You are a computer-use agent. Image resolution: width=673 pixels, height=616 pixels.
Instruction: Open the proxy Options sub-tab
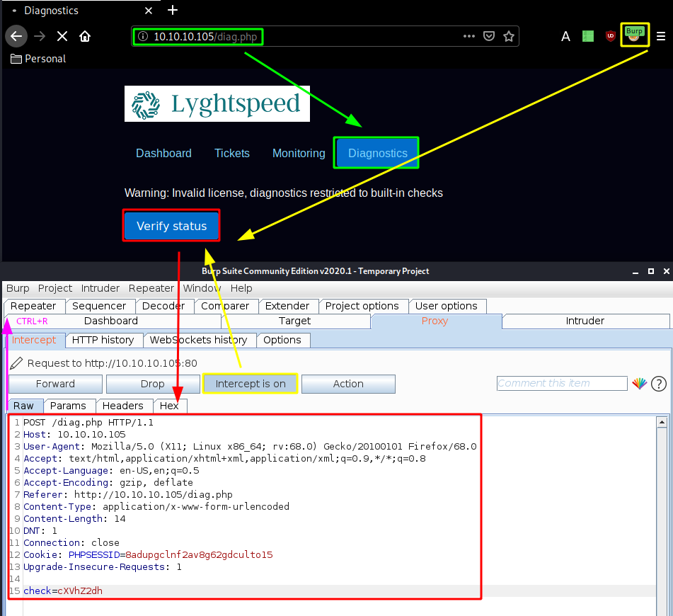click(282, 341)
